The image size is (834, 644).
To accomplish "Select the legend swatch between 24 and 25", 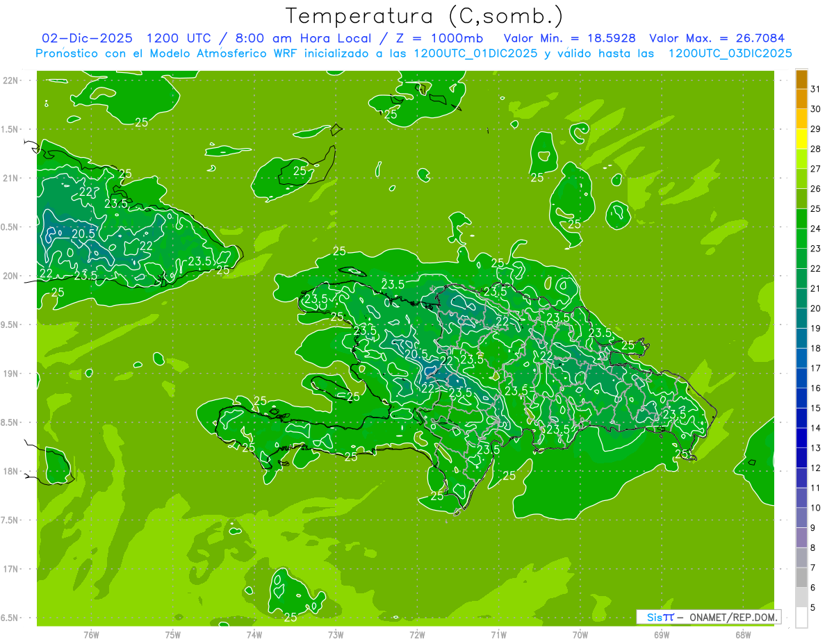I will coord(801,219).
